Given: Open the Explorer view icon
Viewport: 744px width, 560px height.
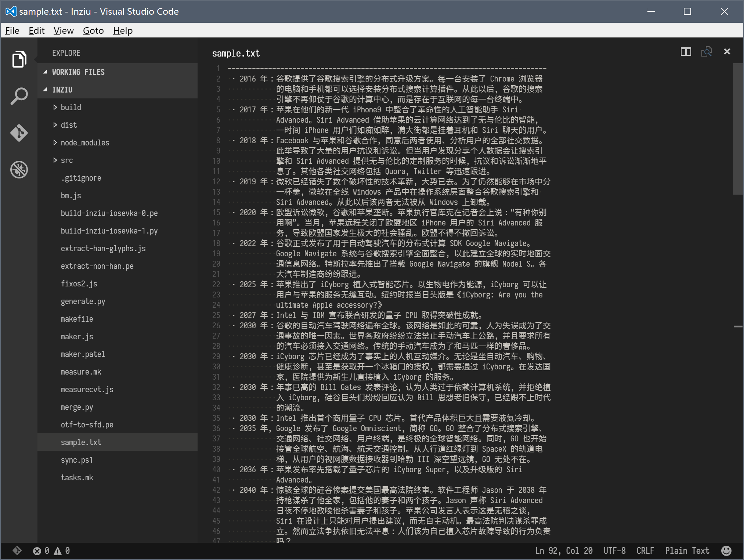Looking at the screenshot, I should click(19, 59).
